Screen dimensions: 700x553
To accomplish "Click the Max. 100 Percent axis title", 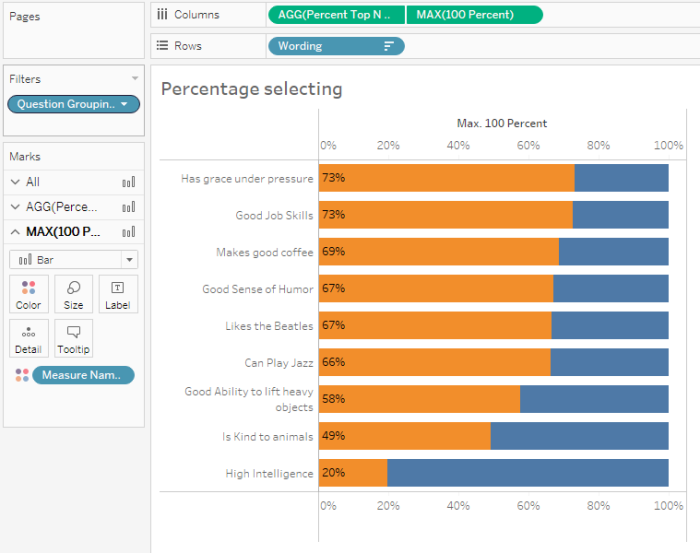I will point(502,123).
